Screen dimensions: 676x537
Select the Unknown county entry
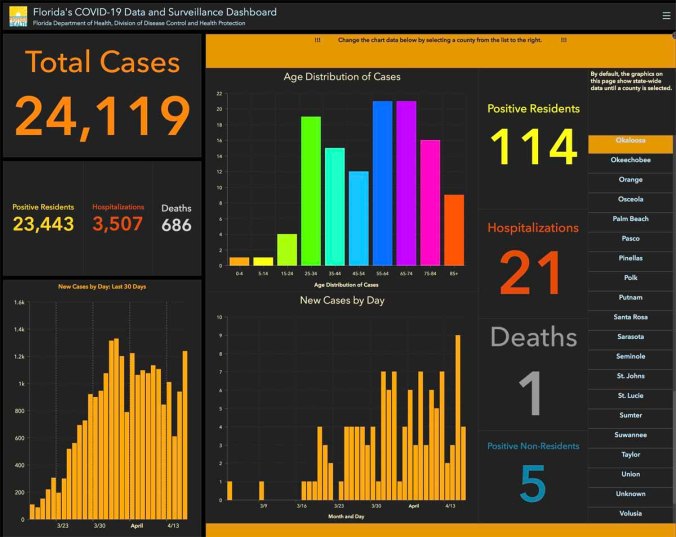[630, 493]
